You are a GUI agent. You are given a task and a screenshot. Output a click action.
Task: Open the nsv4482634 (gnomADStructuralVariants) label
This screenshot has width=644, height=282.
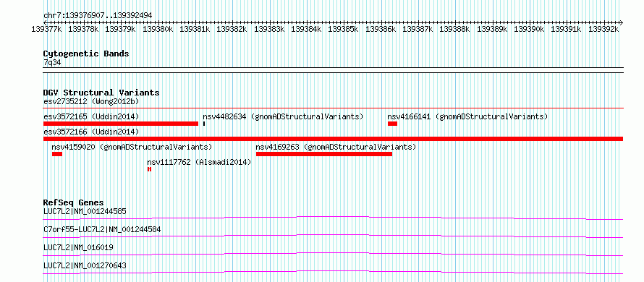point(283,116)
